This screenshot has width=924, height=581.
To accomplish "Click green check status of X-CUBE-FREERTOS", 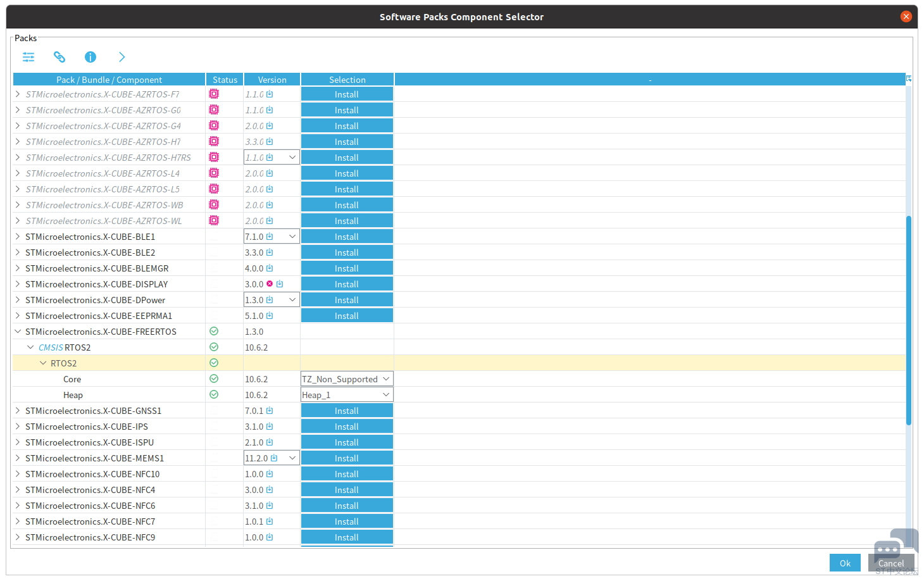I will [x=214, y=331].
